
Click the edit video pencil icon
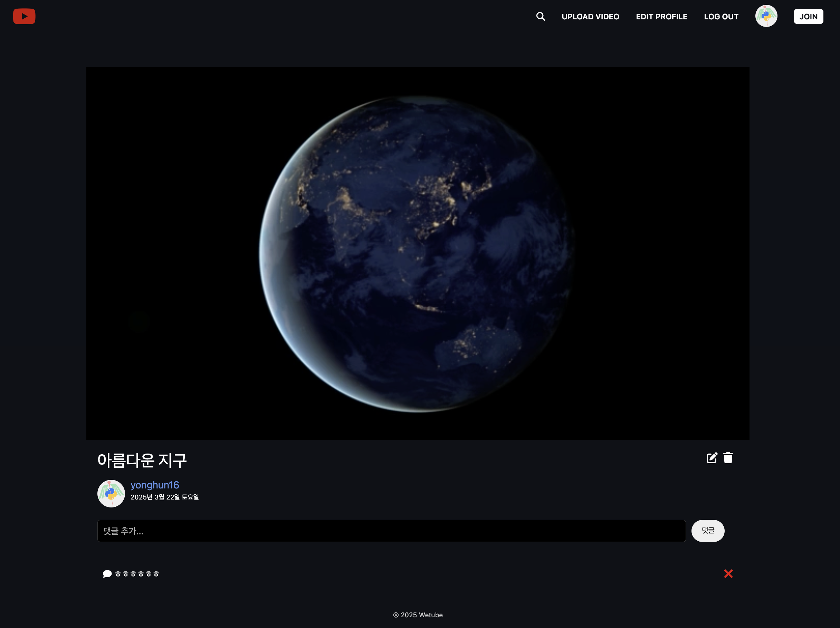712,458
